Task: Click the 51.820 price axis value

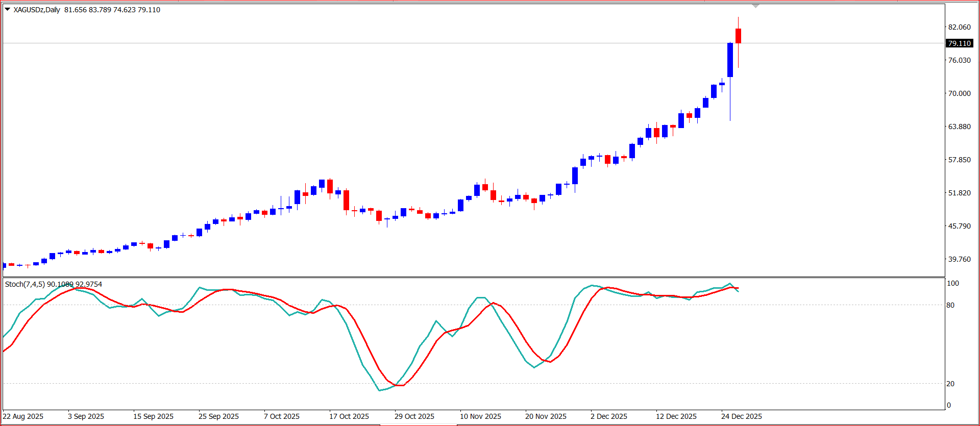Action: [x=959, y=193]
